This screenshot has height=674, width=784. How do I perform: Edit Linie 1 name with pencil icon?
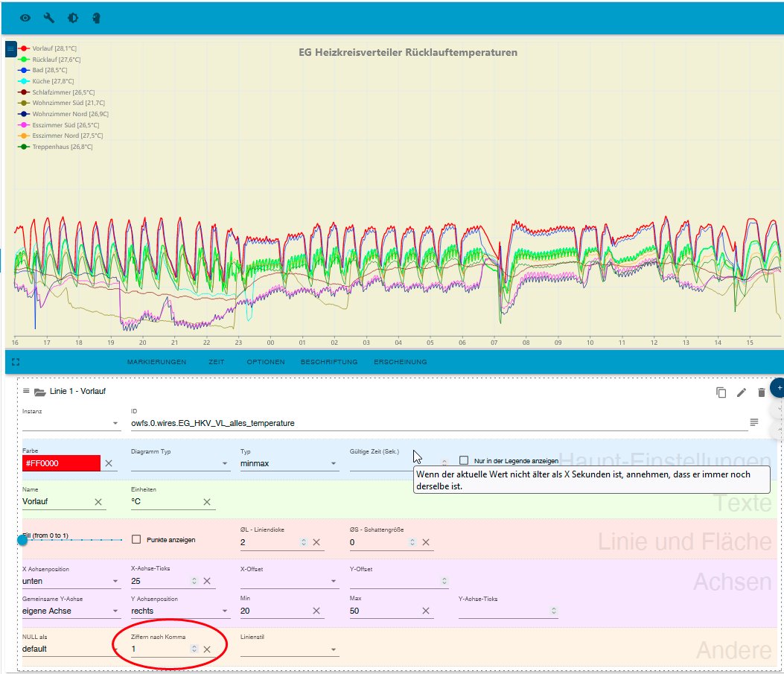click(742, 392)
